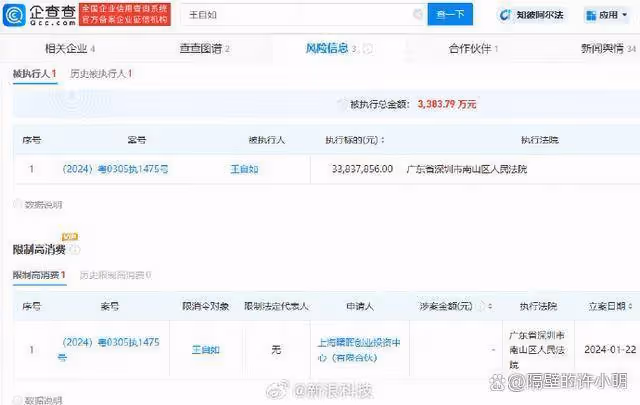Viewport: 640px width, 405px height.
Task: Open case (2024)粤0305执1475号 in 被执行人 table
Action: click(x=115, y=169)
